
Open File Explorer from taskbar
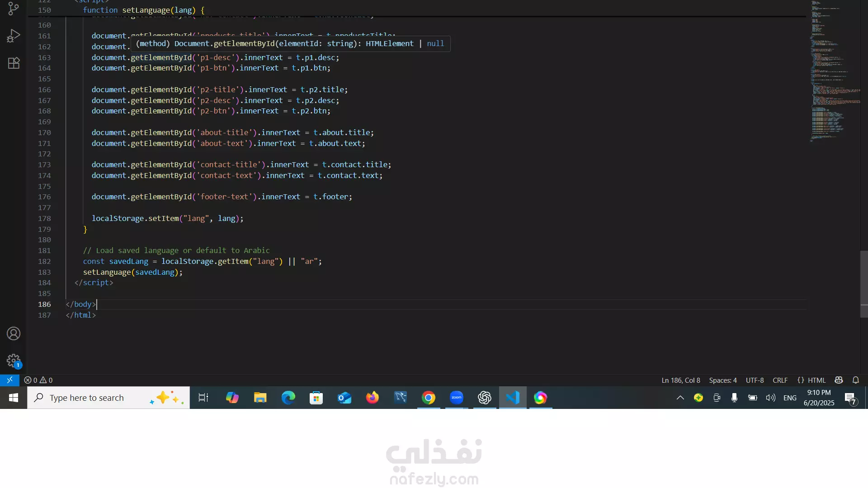260,398
